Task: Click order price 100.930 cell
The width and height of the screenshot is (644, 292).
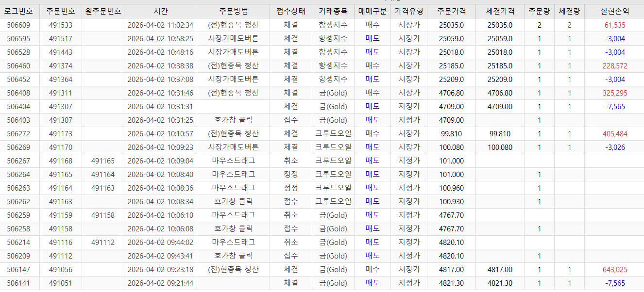Action: coord(451,202)
